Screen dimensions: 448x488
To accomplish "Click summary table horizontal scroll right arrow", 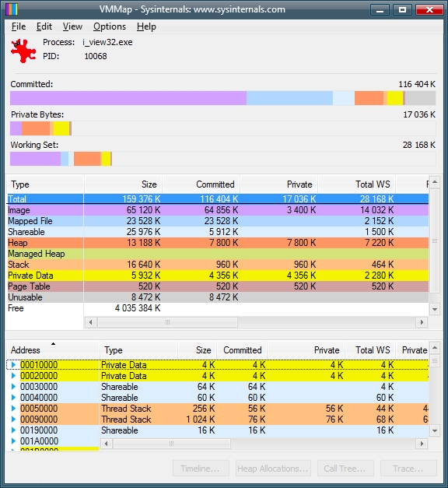I will pyautogui.click(x=422, y=322).
